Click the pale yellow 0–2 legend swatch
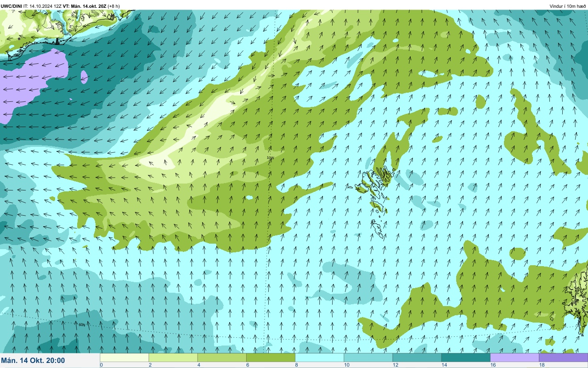This screenshot has height=368, width=588. tap(124, 357)
